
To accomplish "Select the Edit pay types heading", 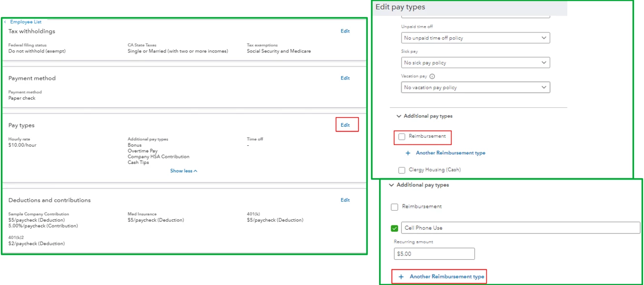I will [400, 7].
